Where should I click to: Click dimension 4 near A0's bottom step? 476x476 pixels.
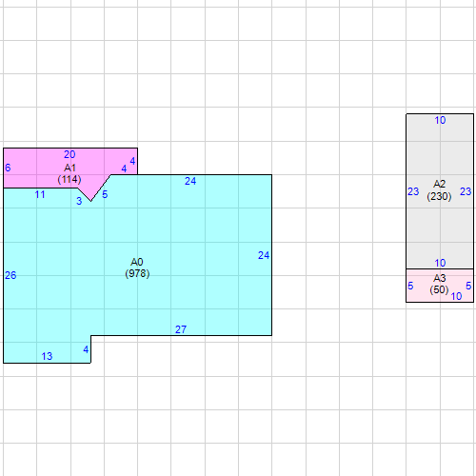coord(86,349)
